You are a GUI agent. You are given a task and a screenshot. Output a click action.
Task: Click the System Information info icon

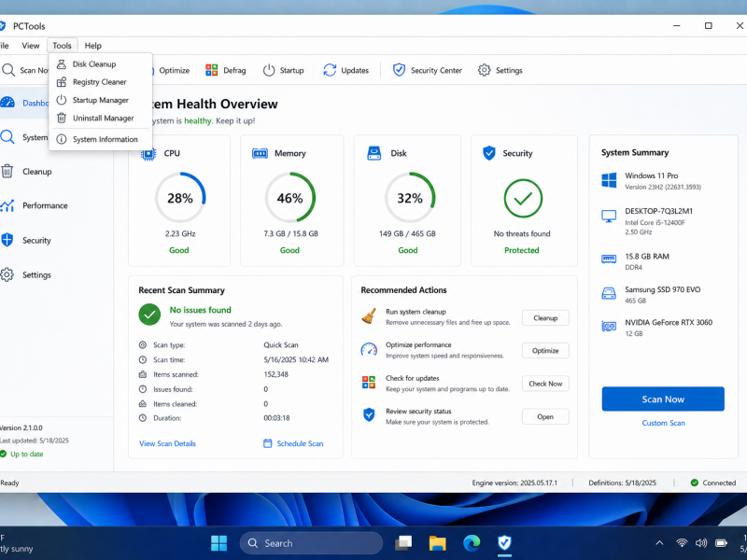[x=62, y=139]
